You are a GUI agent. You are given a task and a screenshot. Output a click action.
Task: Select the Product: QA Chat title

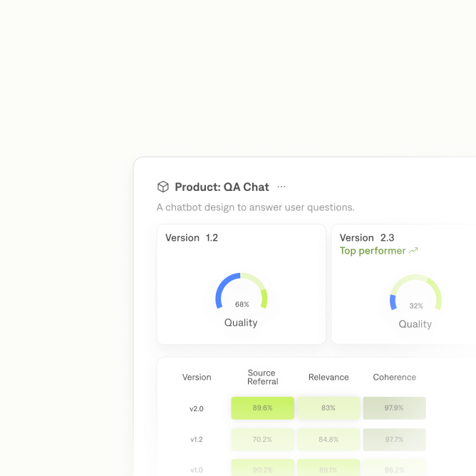(x=222, y=187)
